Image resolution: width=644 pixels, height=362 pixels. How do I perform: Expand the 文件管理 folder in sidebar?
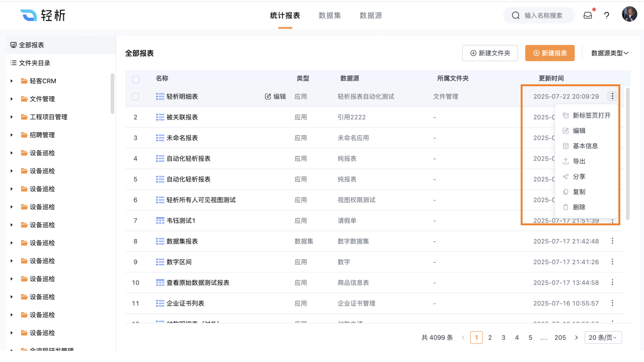tap(11, 99)
